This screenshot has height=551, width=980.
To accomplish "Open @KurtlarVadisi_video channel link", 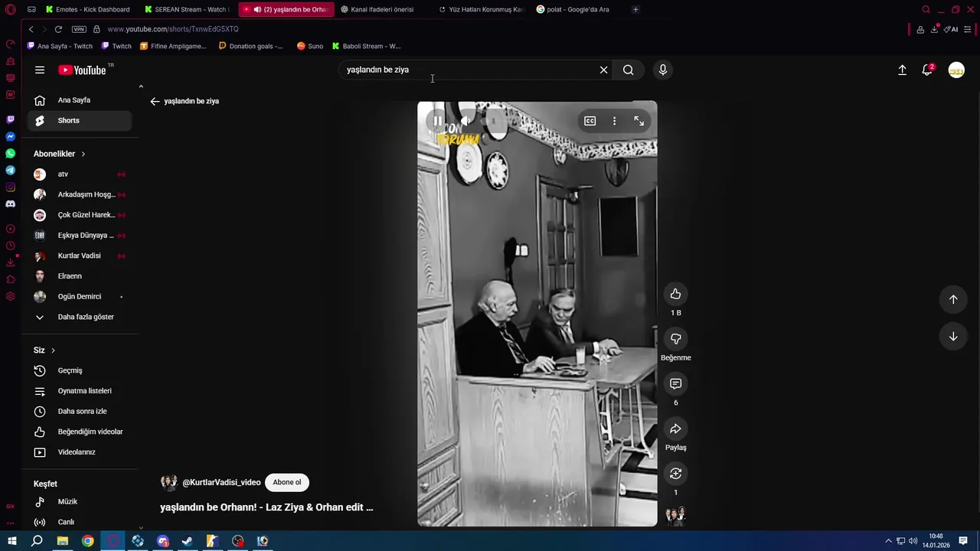I will [x=221, y=482].
